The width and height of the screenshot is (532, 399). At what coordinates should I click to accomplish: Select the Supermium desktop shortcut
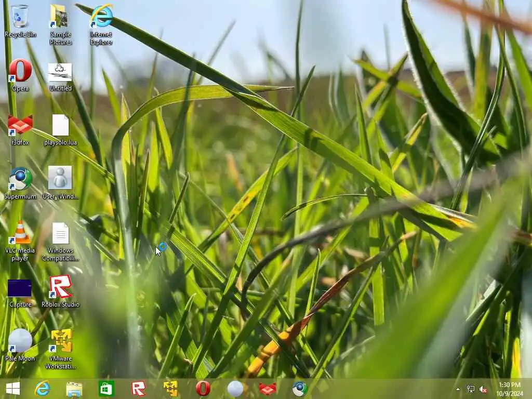tap(20, 183)
